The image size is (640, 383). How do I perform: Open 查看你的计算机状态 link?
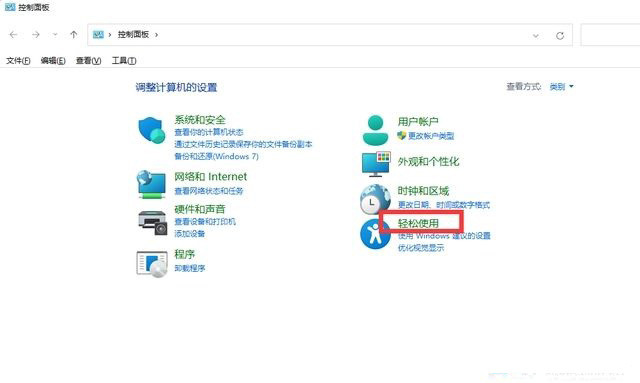point(209,132)
